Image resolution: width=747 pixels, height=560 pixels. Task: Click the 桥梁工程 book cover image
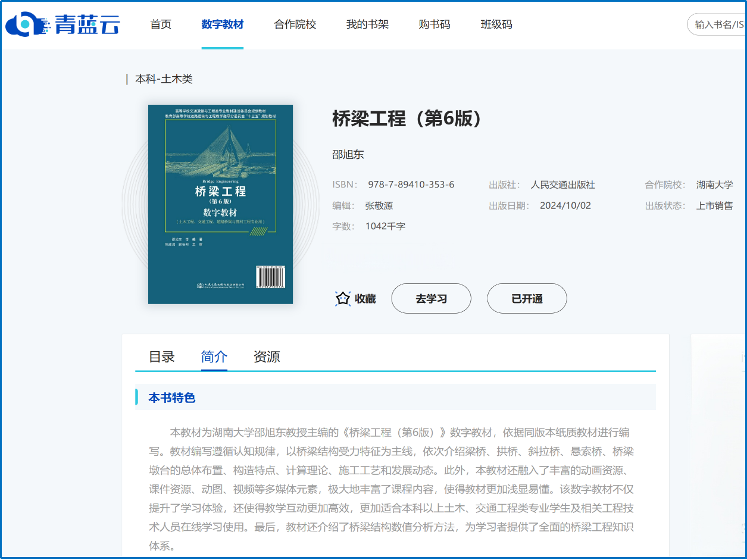click(x=220, y=204)
